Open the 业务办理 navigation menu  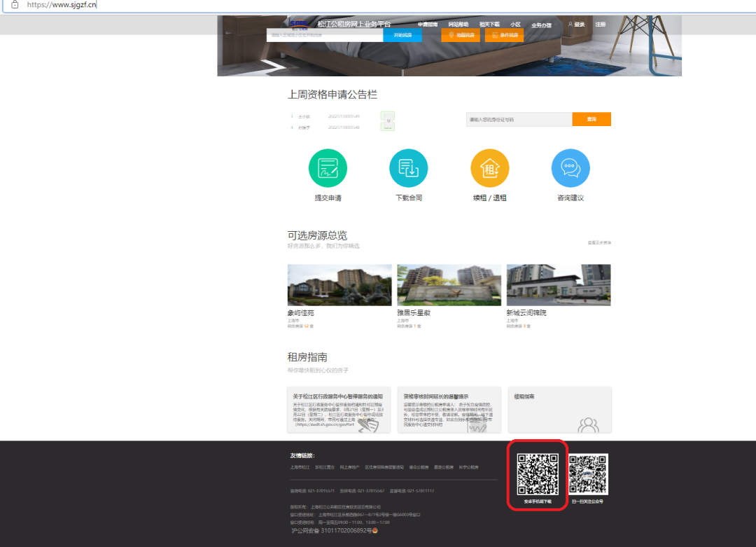541,25
